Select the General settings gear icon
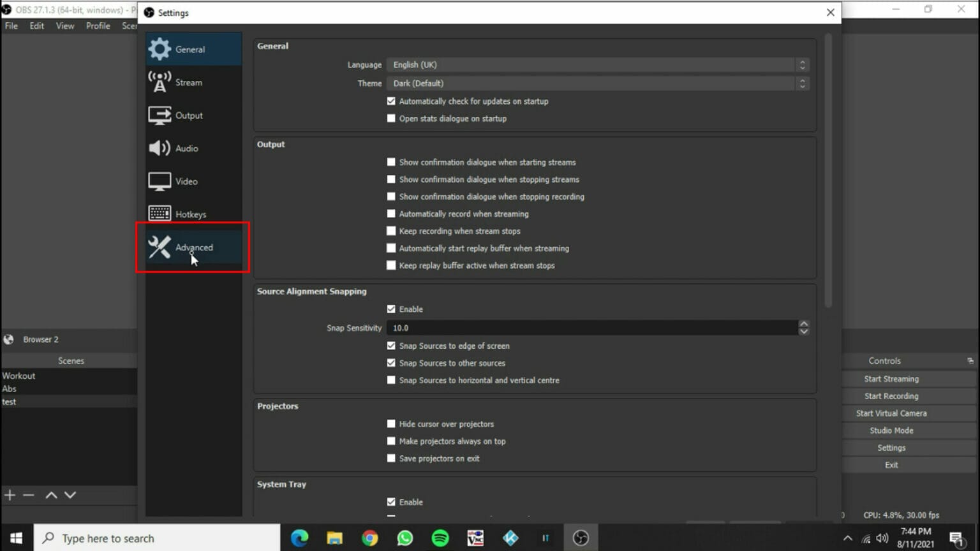This screenshot has width=980, height=551. [160, 48]
